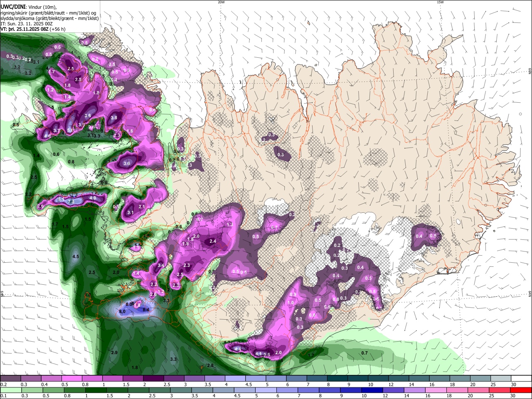Click the 2.4 snowfall value in west Iceland

[213, 241]
